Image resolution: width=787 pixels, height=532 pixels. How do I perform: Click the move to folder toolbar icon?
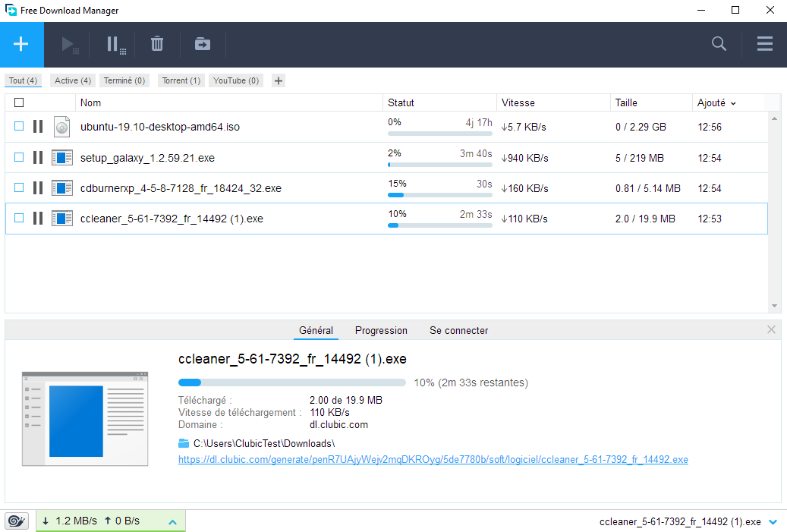(203, 44)
